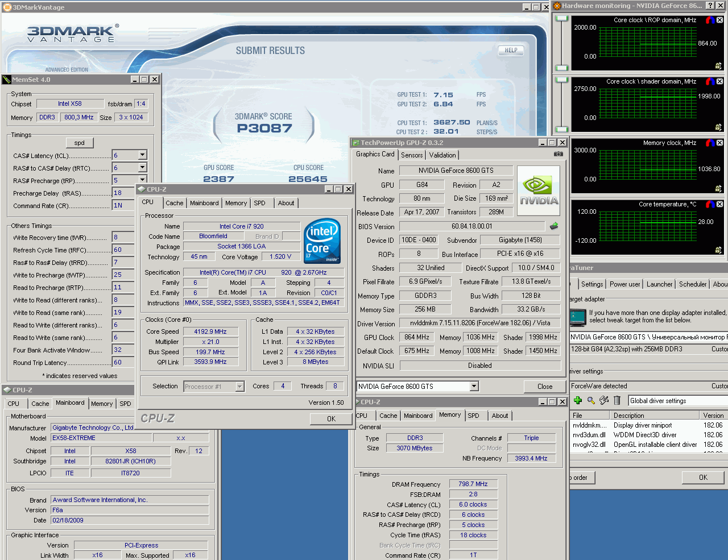The image size is (728, 560).
Task: Close the Core clock ROP domain graph
Action: click(x=719, y=20)
